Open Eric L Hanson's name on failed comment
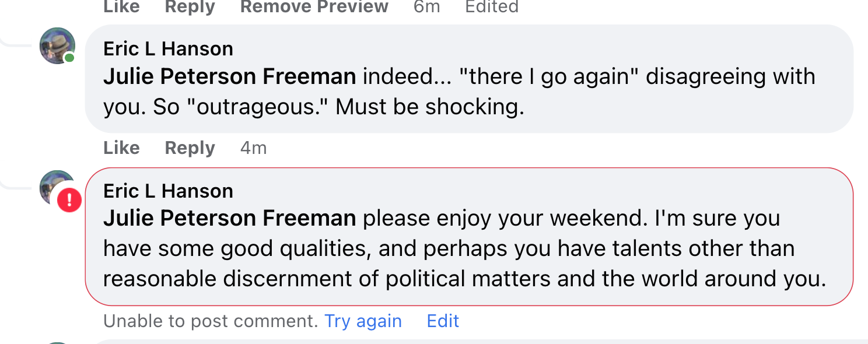The image size is (868, 344). coord(168,191)
